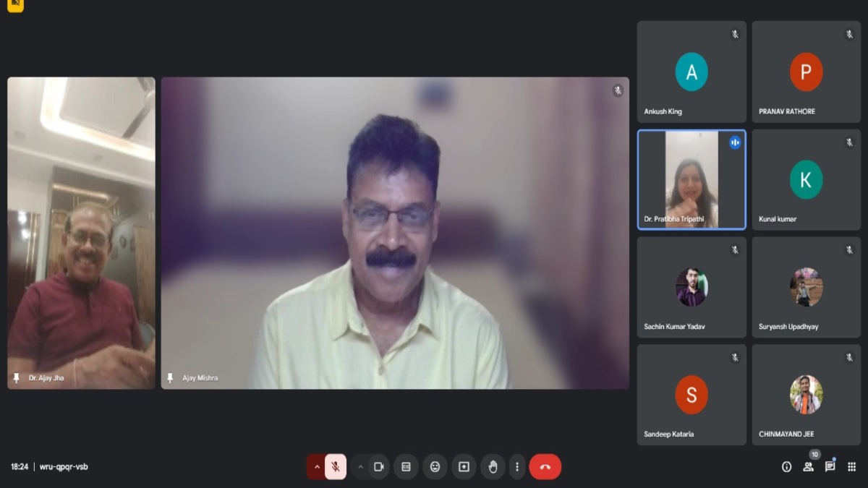Expand video settings arrow beside camera
The height and width of the screenshot is (488, 868).
point(360,467)
